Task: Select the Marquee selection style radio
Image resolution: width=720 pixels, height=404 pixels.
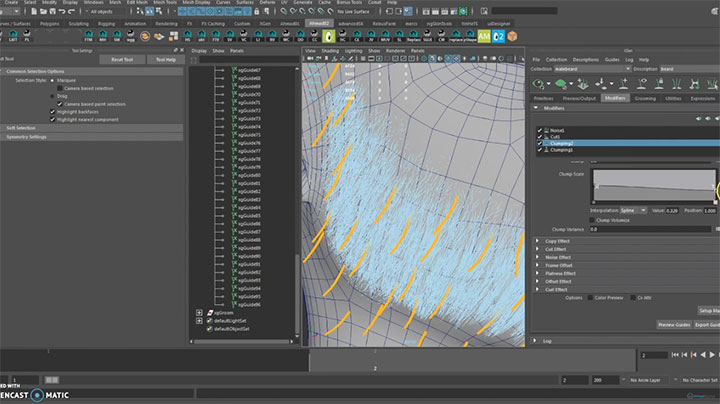Action: tap(52, 80)
